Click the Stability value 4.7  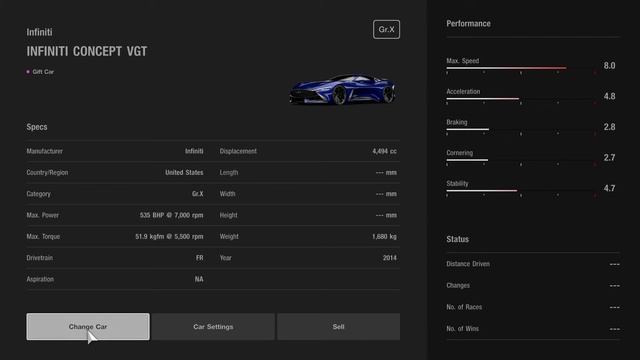click(609, 188)
